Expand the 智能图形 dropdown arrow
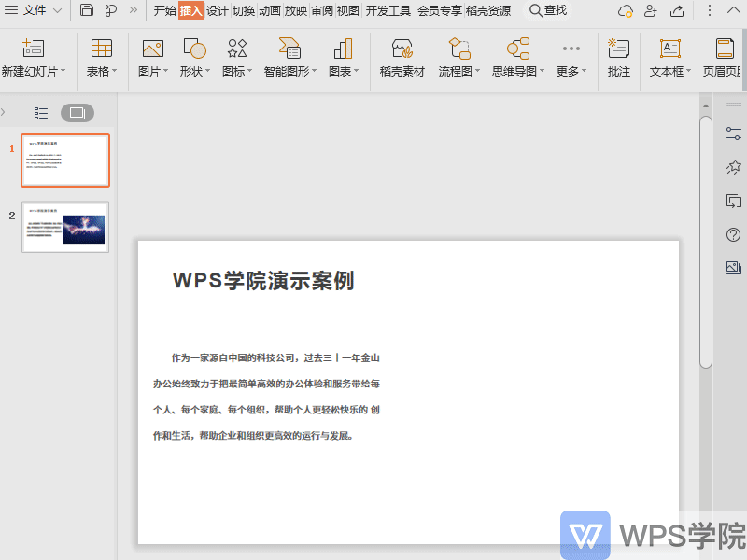The image size is (747, 560). coord(315,71)
